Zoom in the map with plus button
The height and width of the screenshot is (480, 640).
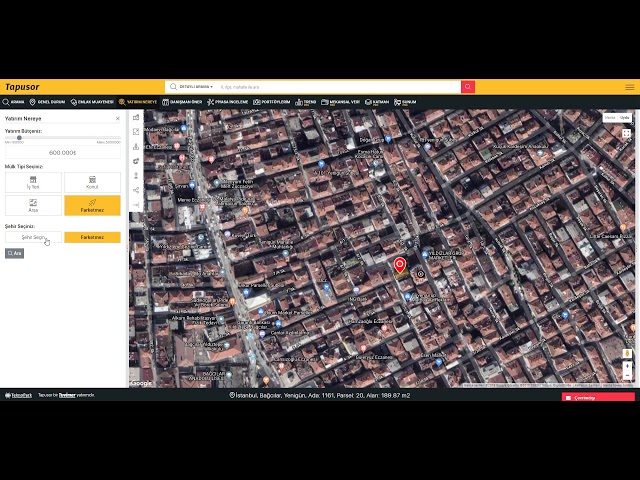[x=627, y=366]
